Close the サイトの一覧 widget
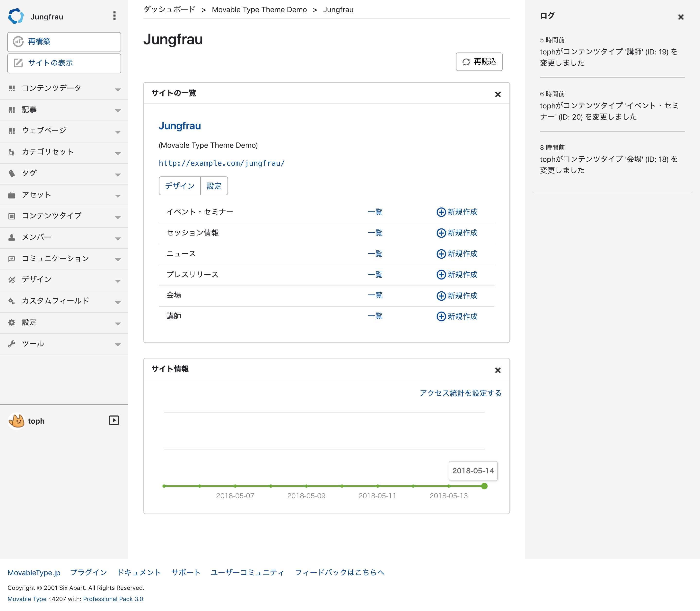This screenshot has width=700, height=611. (x=498, y=95)
